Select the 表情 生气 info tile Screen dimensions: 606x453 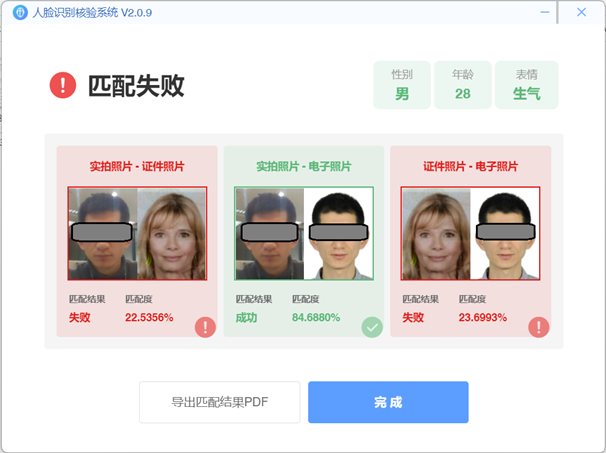click(x=526, y=85)
